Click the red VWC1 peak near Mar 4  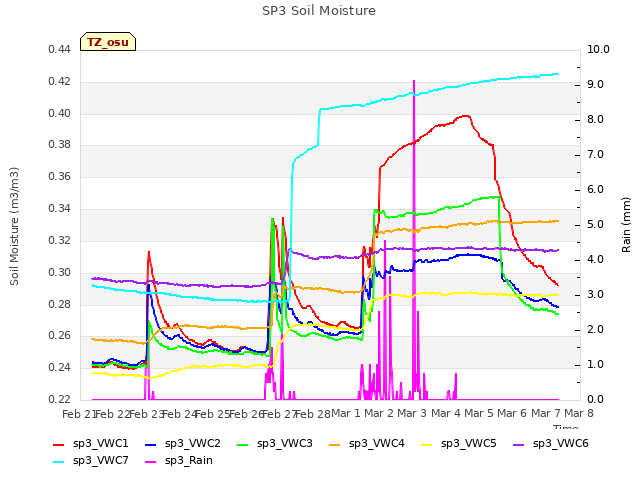coord(466,116)
